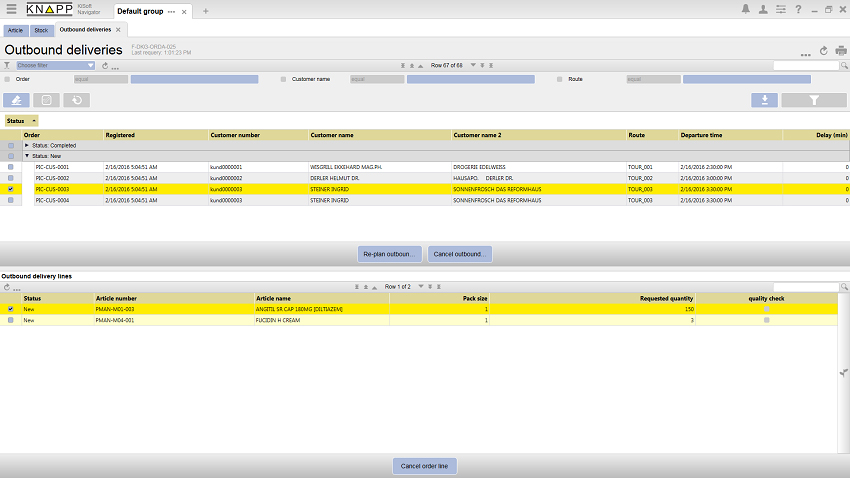Click the grey restore filter button
Image resolution: width=850 pixels, height=478 pixels.
[x=76, y=100]
